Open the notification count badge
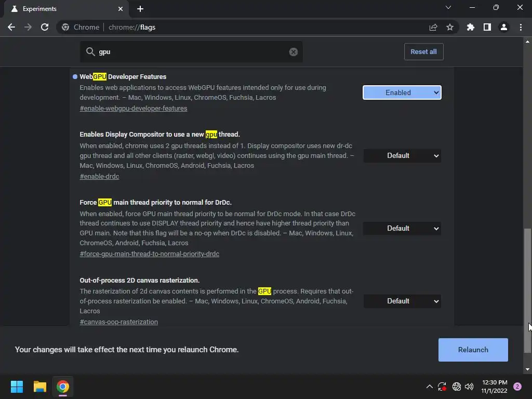532x399 pixels. [517, 387]
